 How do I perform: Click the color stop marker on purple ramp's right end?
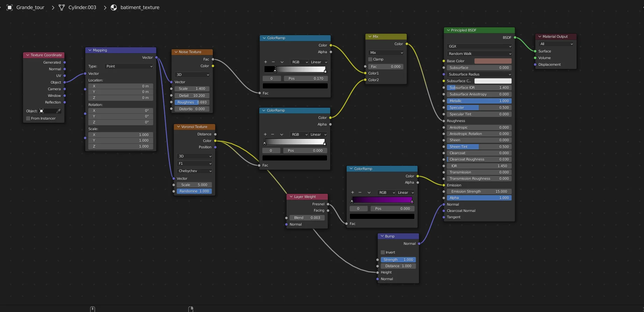pos(412,201)
